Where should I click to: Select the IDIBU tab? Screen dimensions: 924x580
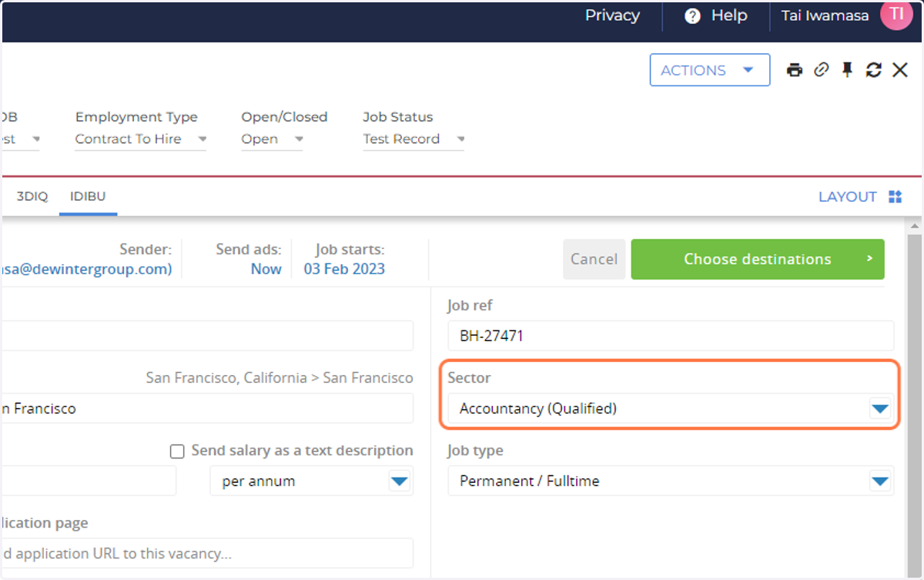pyautogui.click(x=88, y=196)
